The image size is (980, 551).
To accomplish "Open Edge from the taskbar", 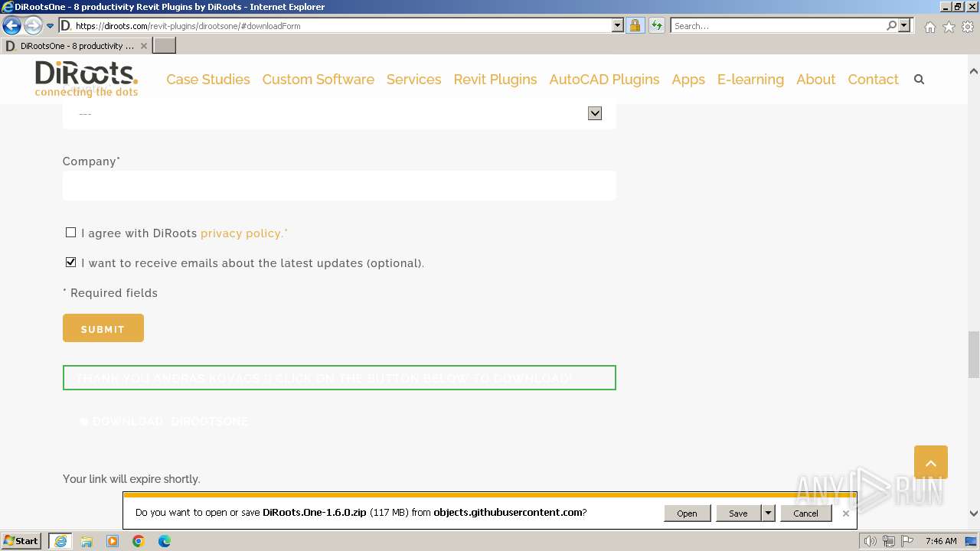I will pos(165,541).
